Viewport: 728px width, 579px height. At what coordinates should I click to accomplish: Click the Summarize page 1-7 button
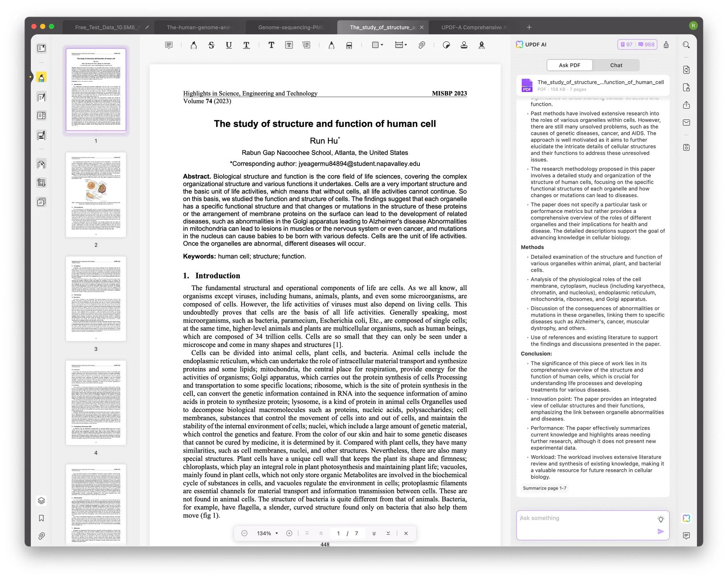[x=544, y=488]
